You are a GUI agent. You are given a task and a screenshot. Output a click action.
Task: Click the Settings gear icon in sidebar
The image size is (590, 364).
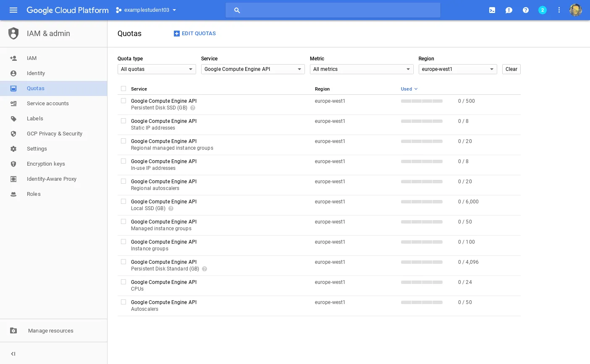(x=13, y=149)
